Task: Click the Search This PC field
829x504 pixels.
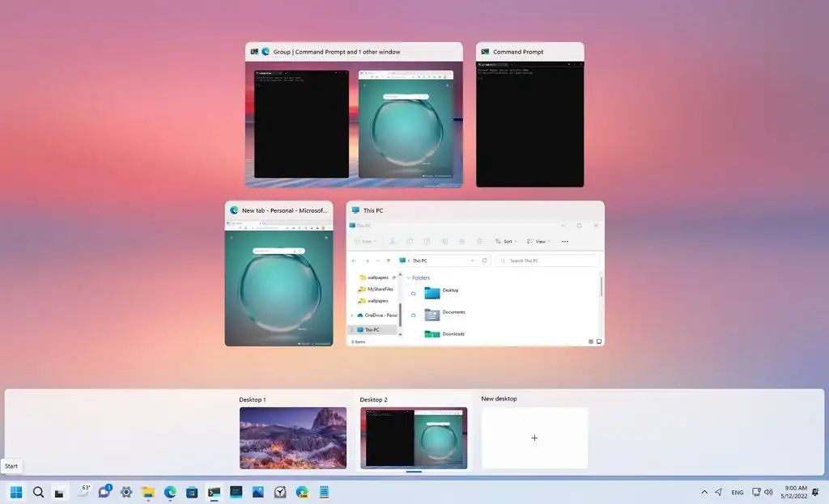Action: coord(548,260)
